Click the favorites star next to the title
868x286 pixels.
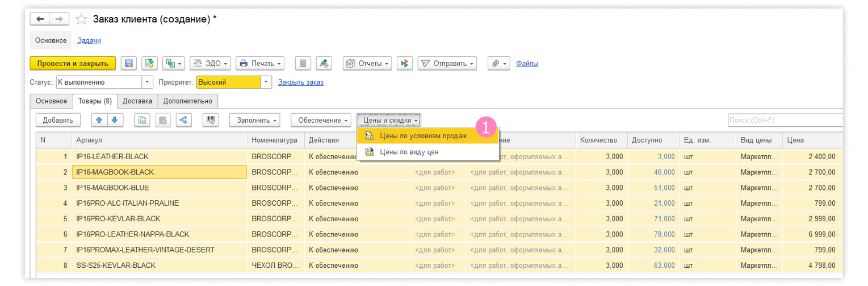81,19
